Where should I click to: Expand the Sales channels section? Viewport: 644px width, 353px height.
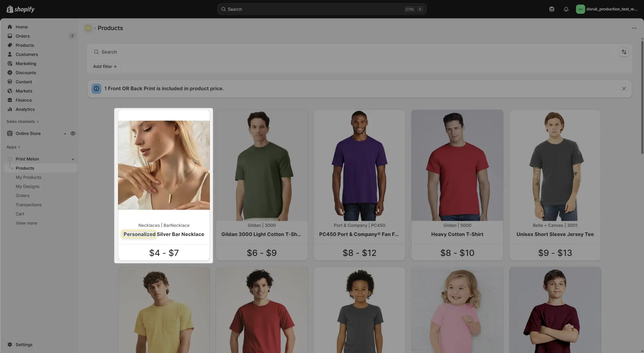23,122
